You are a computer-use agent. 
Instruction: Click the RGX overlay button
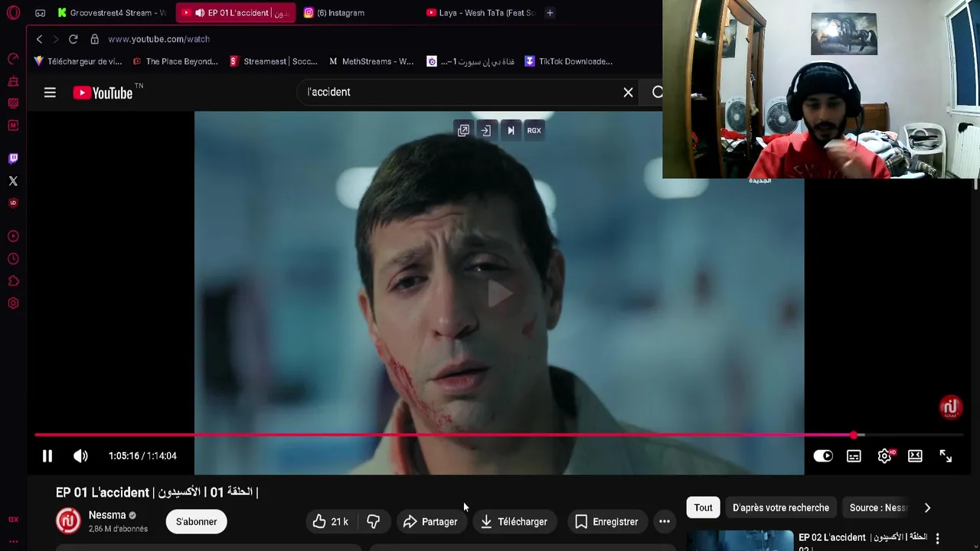coord(534,130)
